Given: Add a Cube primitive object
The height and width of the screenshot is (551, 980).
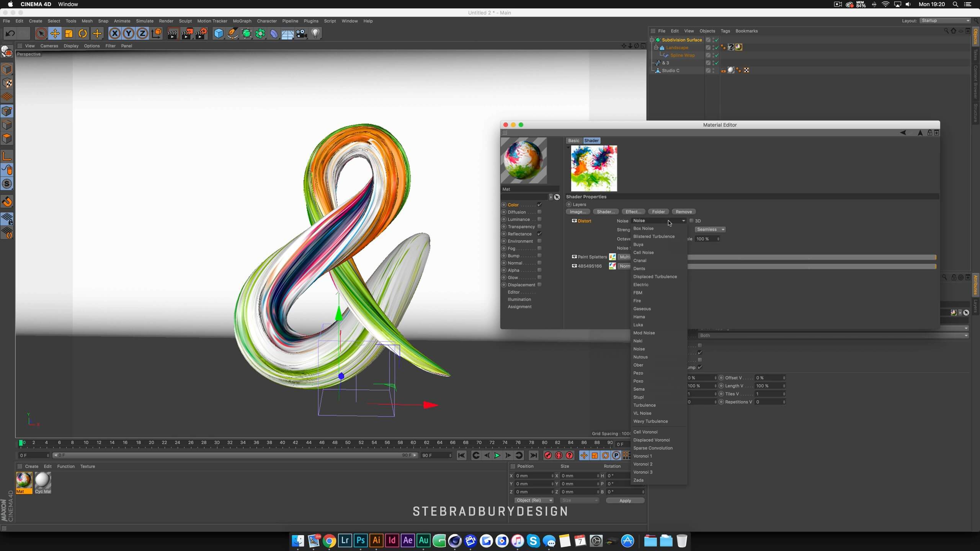Looking at the screenshot, I should (218, 34).
